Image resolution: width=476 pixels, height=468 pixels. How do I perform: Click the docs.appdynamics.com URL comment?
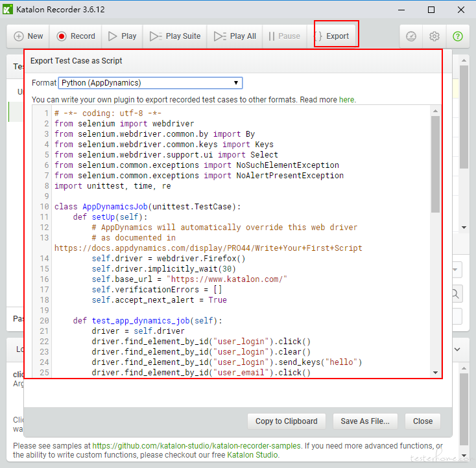(x=208, y=248)
